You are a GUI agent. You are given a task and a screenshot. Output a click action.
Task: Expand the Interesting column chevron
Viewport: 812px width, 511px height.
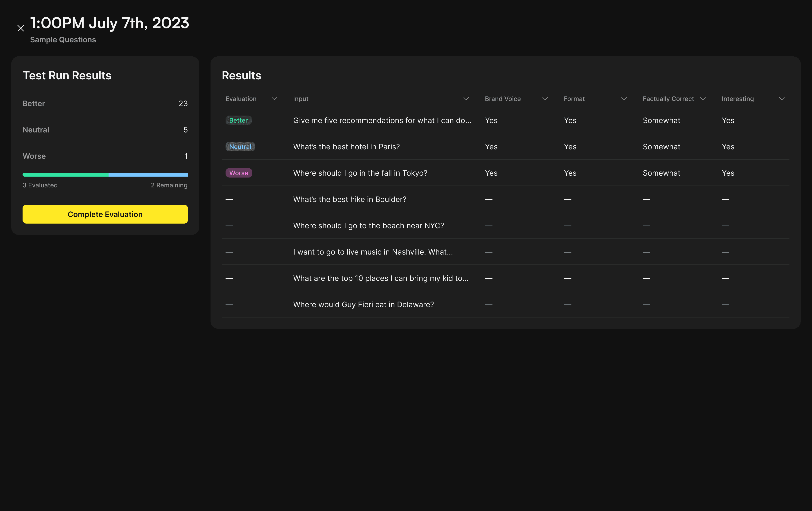782,99
